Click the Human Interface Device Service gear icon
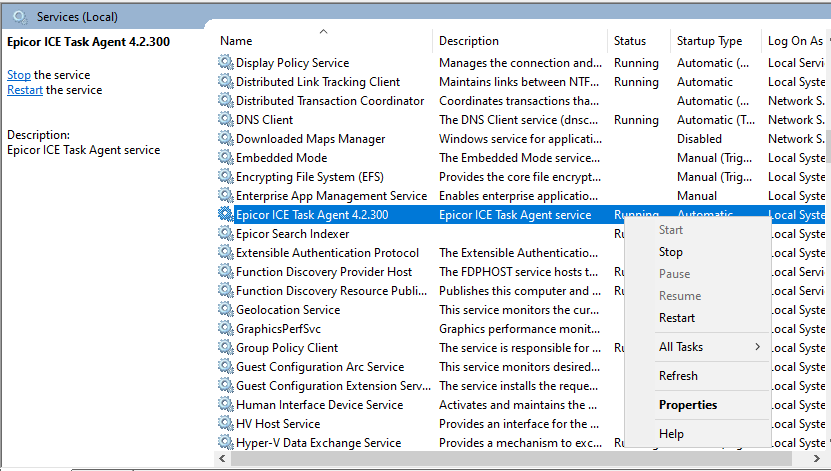831x471 pixels. (x=226, y=405)
